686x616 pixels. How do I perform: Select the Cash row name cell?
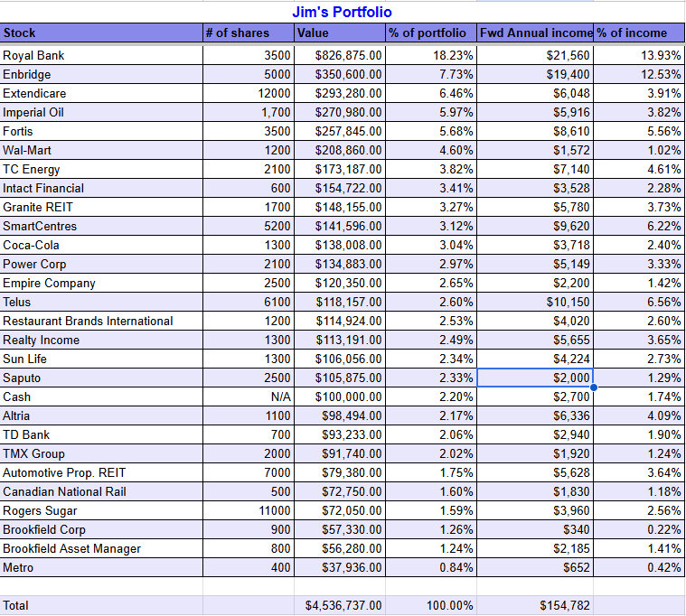point(101,397)
